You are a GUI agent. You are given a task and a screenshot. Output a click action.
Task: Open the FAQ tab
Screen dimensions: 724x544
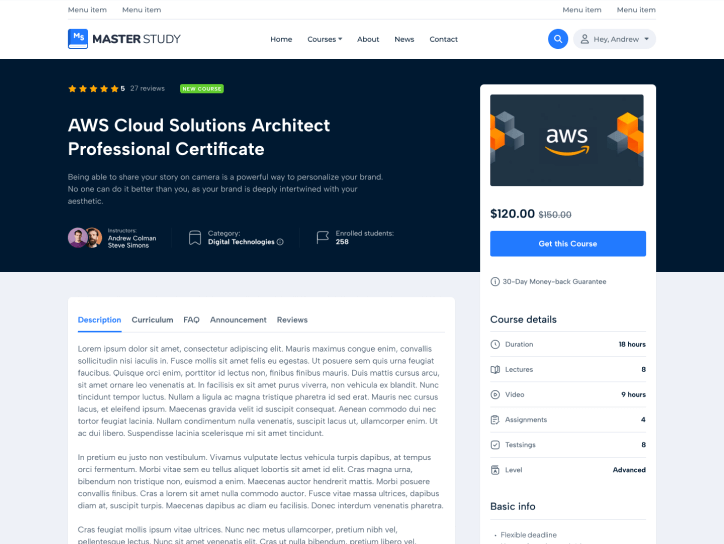[191, 320]
